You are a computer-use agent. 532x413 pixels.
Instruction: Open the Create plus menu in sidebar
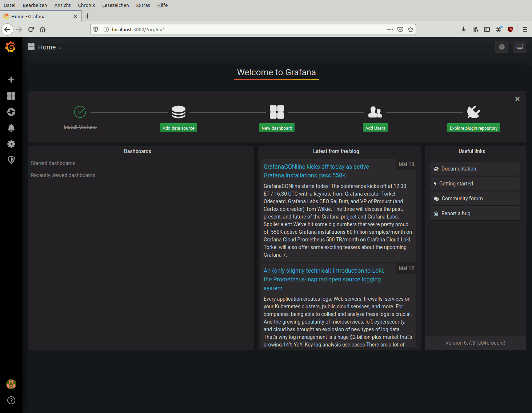[11, 80]
